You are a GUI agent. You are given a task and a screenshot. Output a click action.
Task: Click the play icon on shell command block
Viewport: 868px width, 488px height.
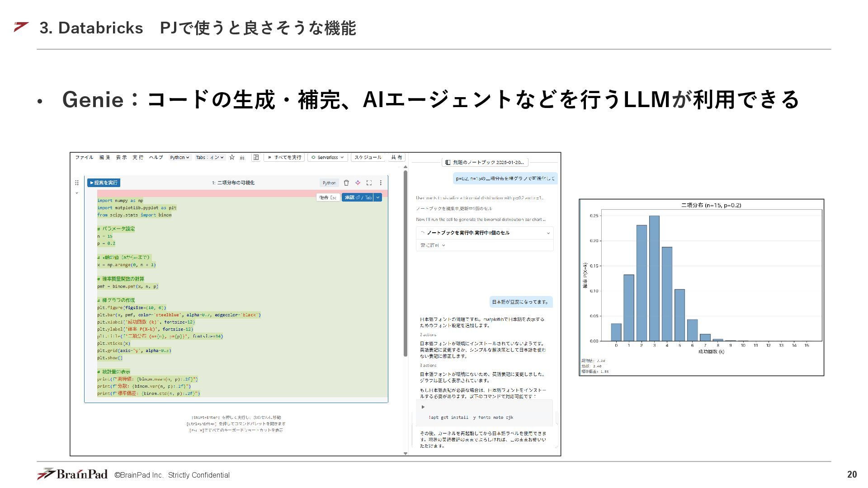point(423,407)
